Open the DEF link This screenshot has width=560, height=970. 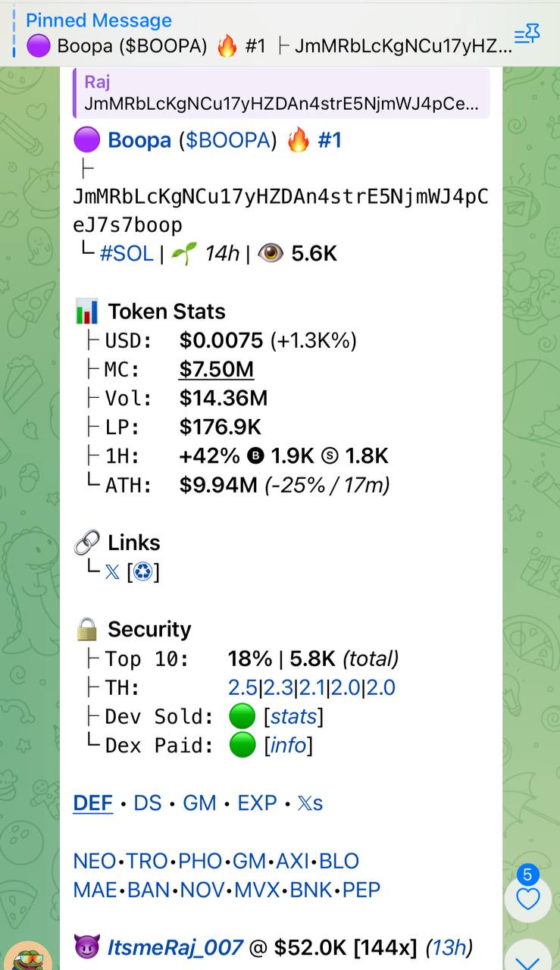coord(93,803)
